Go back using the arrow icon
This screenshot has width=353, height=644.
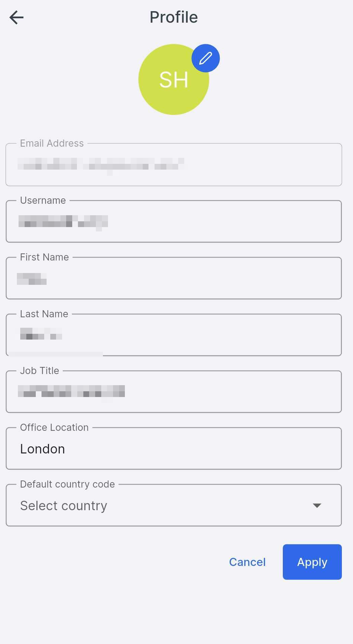click(x=17, y=18)
